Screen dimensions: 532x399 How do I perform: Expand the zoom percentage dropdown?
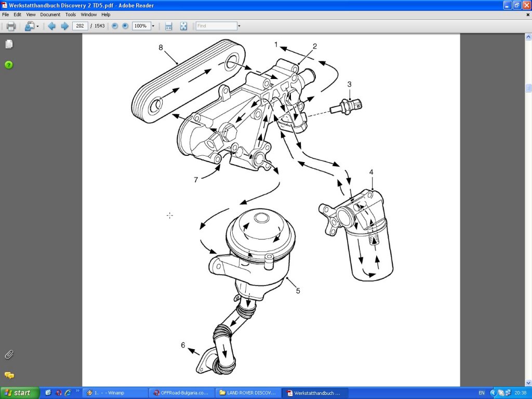pos(153,26)
